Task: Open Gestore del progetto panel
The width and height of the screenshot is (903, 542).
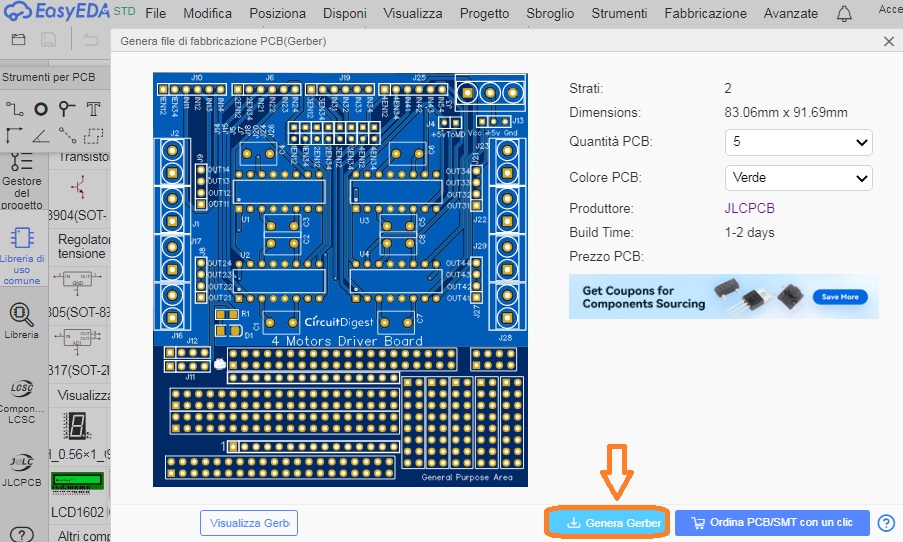Action: tap(22, 181)
